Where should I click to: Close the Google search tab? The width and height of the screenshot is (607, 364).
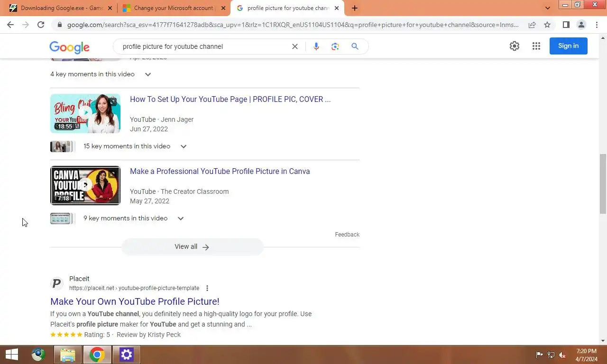[337, 8]
